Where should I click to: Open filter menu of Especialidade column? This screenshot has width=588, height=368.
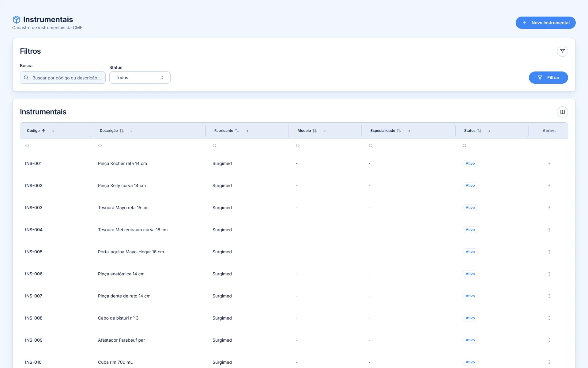(x=409, y=131)
